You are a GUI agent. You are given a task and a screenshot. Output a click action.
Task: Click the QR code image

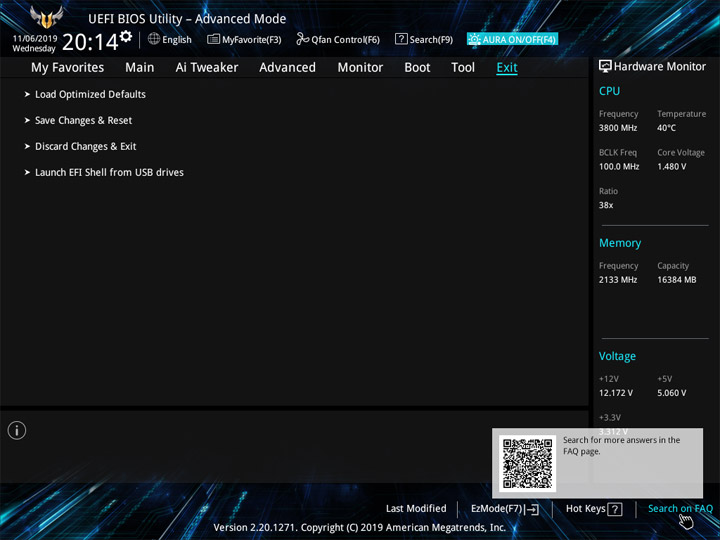click(528, 463)
